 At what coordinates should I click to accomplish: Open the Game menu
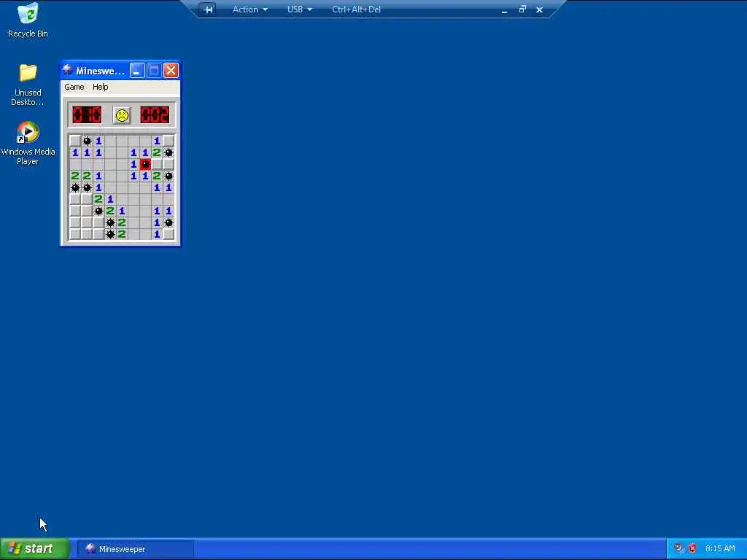pyautogui.click(x=74, y=87)
